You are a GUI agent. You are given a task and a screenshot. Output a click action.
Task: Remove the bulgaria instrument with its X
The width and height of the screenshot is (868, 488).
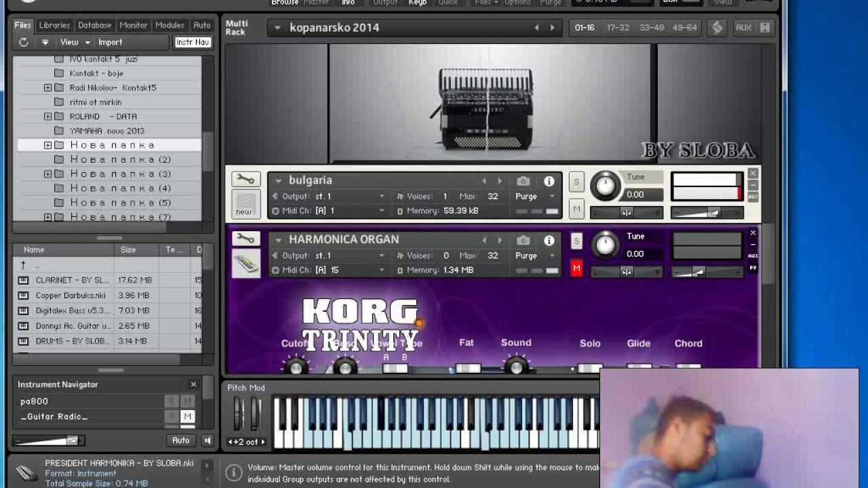tap(753, 174)
